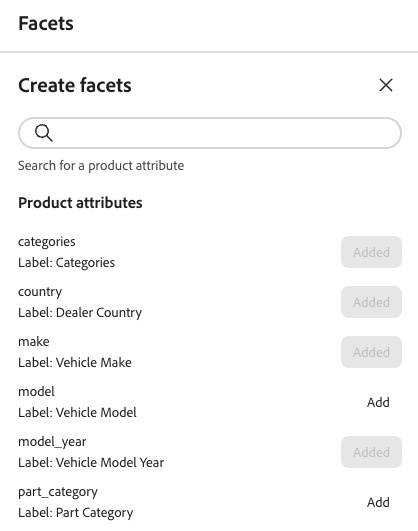418x531 pixels.
Task: Click Added button for categories
Action: point(371,252)
